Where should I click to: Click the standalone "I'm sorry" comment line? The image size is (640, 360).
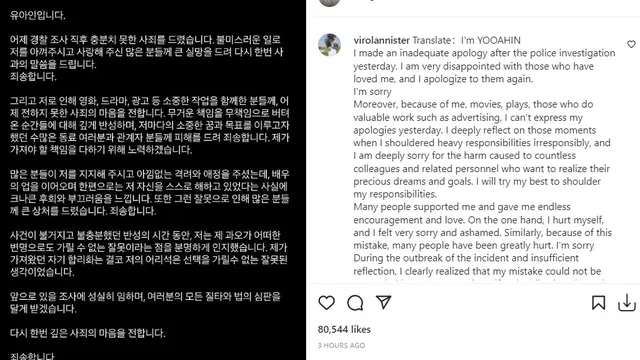coord(372,91)
